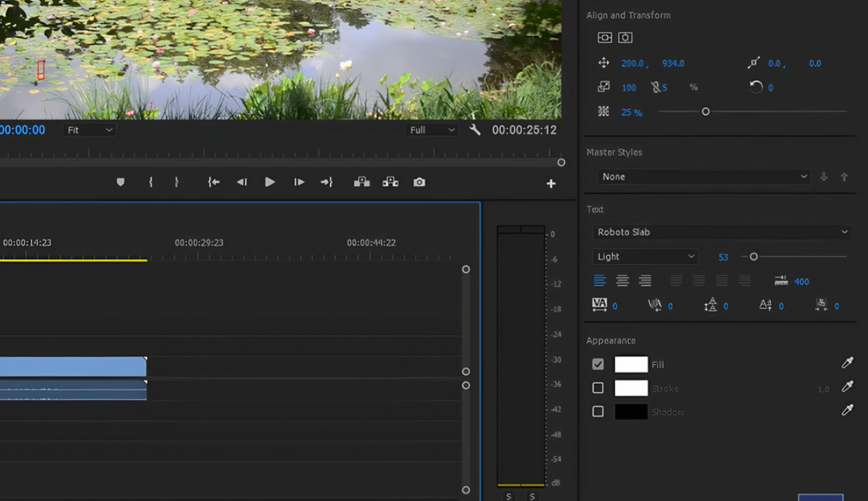The width and height of the screenshot is (868, 501).
Task: Click the Export Frame camera icon
Action: [x=419, y=183]
